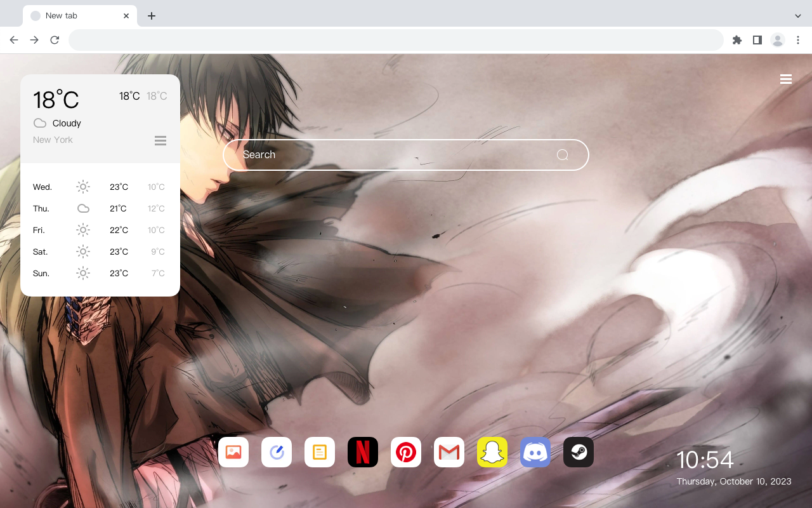The image size is (812, 508).
Task: Click the sun icon for Wednesday
Action: [83, 187]
